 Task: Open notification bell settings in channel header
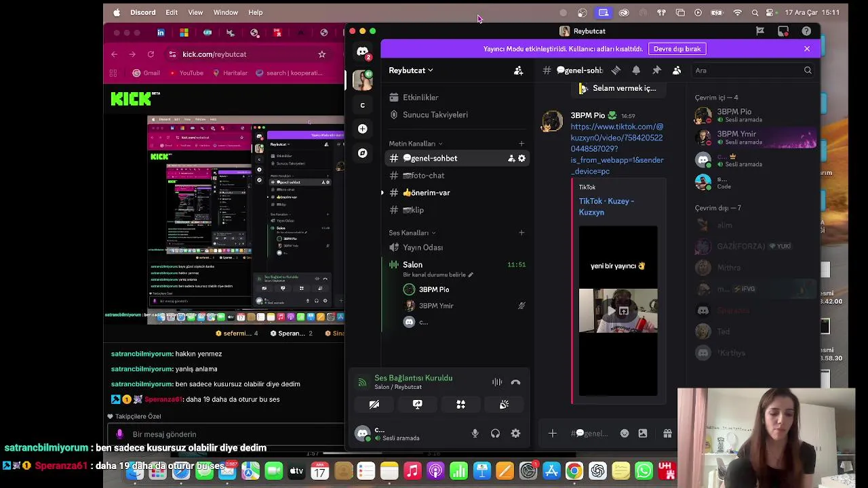tap(636, 70)
